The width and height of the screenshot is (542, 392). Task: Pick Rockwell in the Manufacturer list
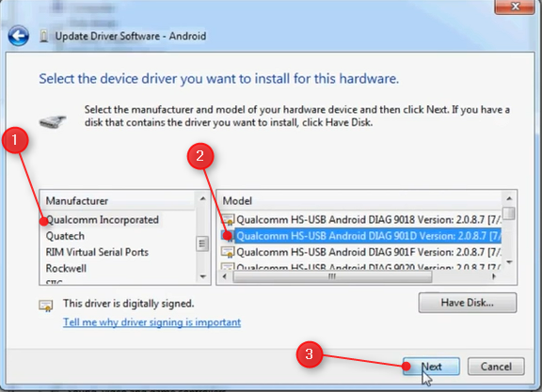coord(66,268)
